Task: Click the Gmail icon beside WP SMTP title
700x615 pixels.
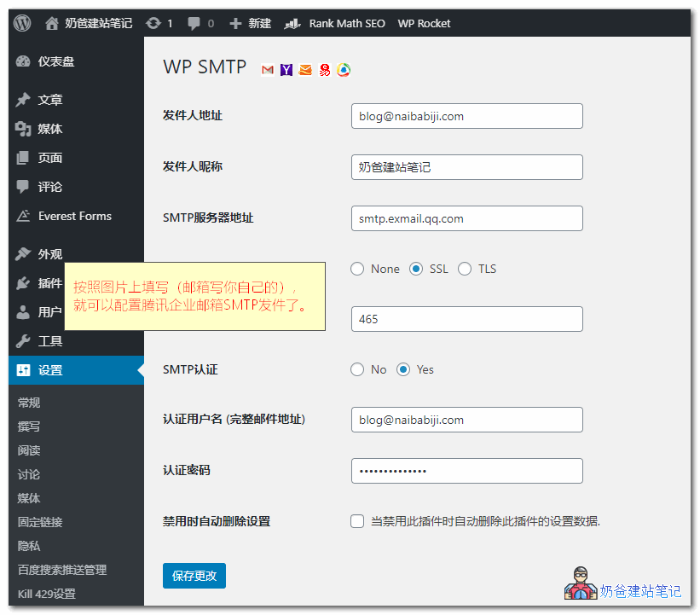Action: click(x=268, y=69)
